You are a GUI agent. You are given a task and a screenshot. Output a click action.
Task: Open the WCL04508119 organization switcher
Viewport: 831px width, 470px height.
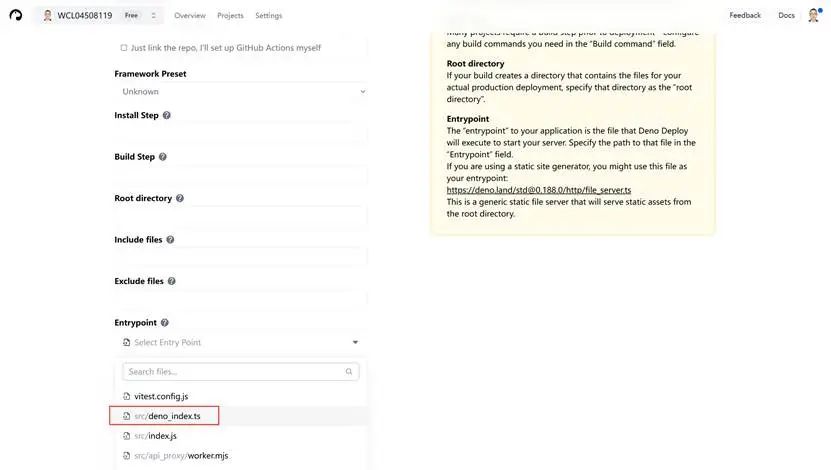tap(100, 16)
